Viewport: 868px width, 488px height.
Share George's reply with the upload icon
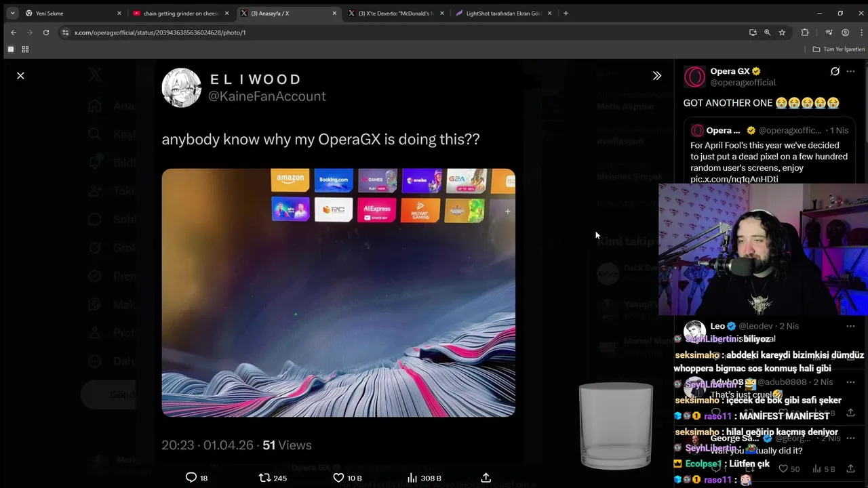[x=850, y=468]
